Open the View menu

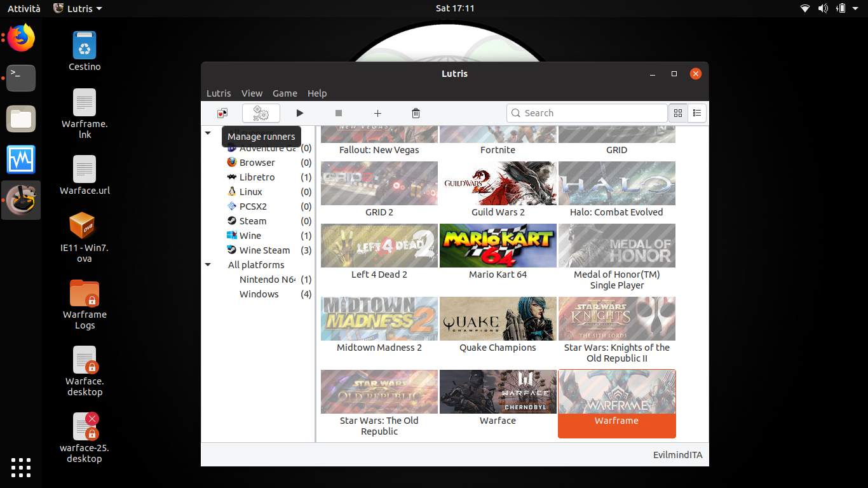(252, 93)
